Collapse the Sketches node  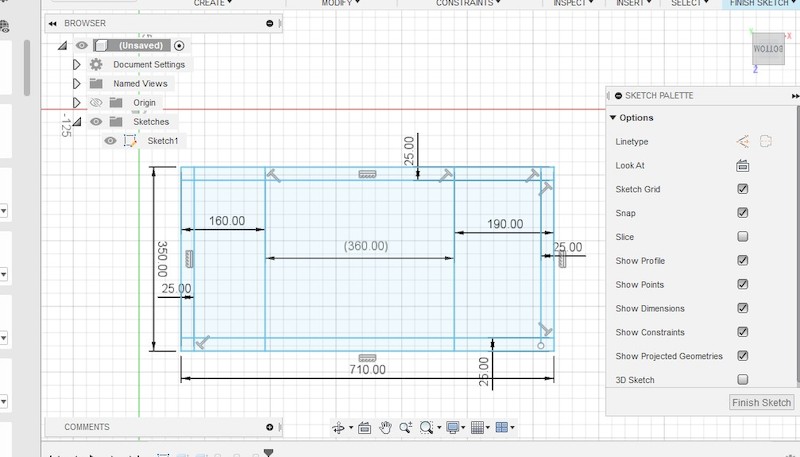(77, 121)
